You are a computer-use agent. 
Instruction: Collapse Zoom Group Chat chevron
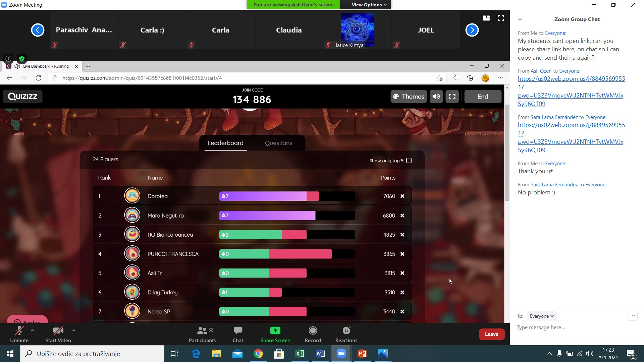[520, 19]
